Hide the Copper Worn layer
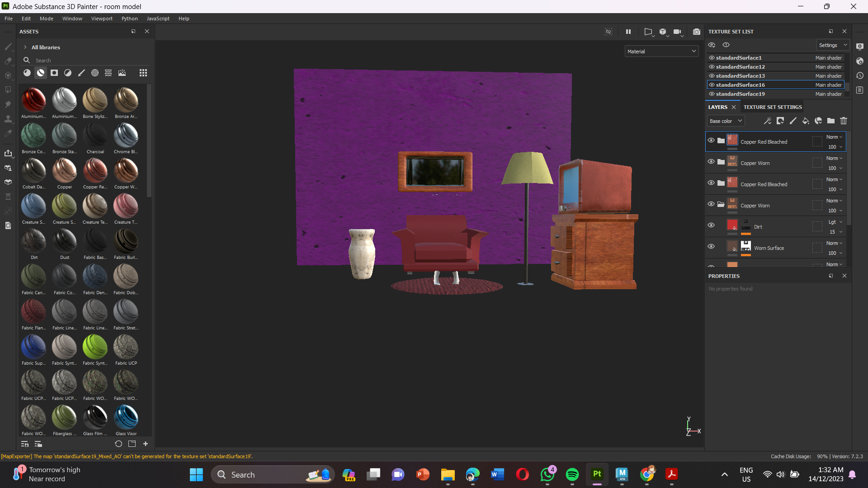The height and width of the screenshot is (488, 868). pos(711,161)
